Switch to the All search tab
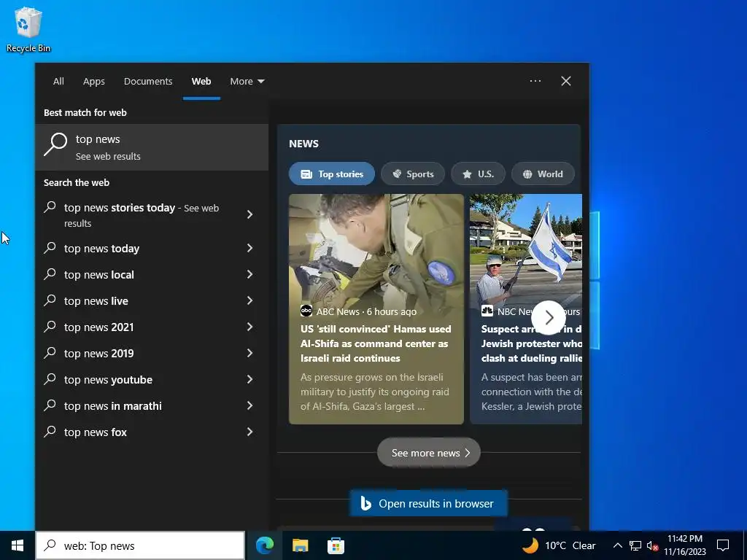The image size is (747, 560). (x=58, y=82)
